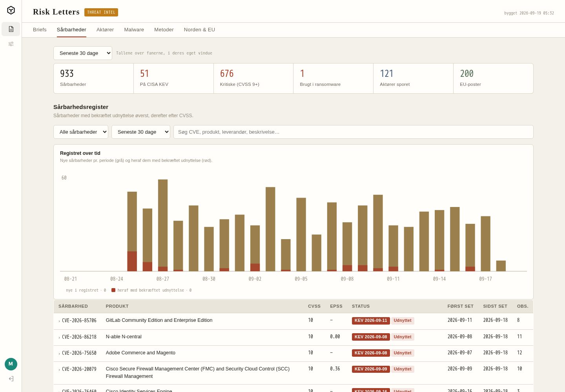Click the hexagon cube logo icon

pyautogui.click(x=11, y=10)
